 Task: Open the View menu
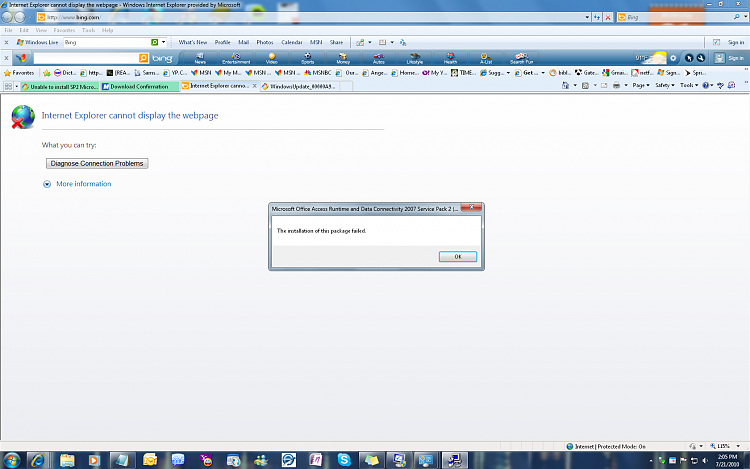[41, 30]
